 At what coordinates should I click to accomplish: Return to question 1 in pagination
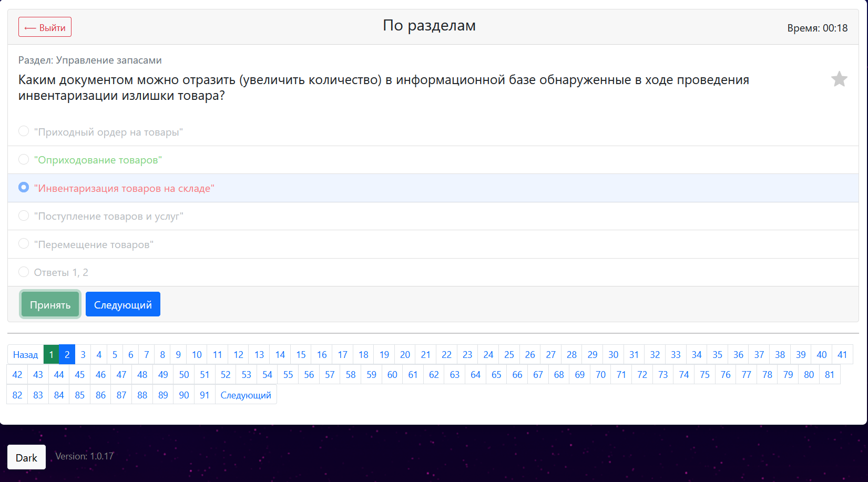[x=51, y=354]
